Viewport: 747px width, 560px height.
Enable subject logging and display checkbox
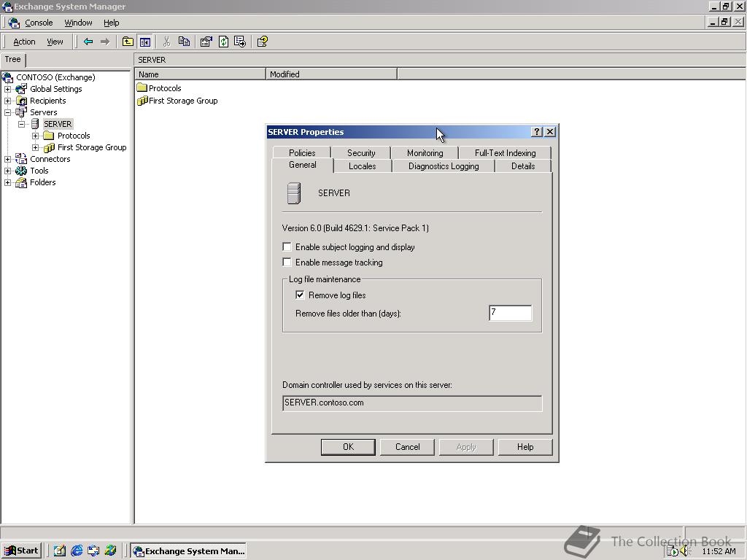pos(287,246)
